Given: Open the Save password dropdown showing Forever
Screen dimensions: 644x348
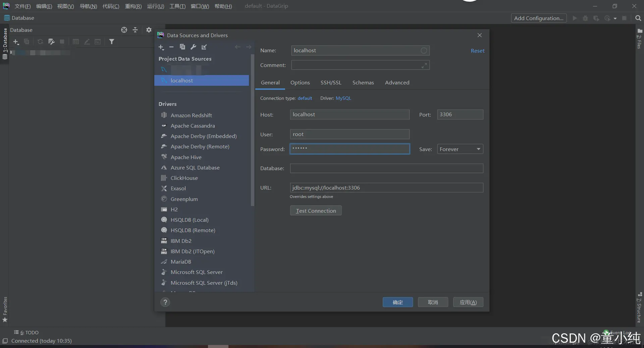Looking at the screenshot, I should click(460, 149).
